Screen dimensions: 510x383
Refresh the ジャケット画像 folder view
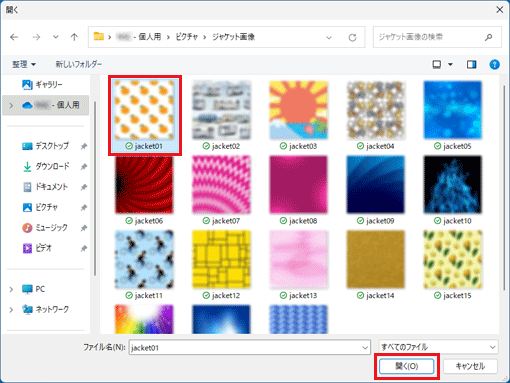(x=352, y=37)
